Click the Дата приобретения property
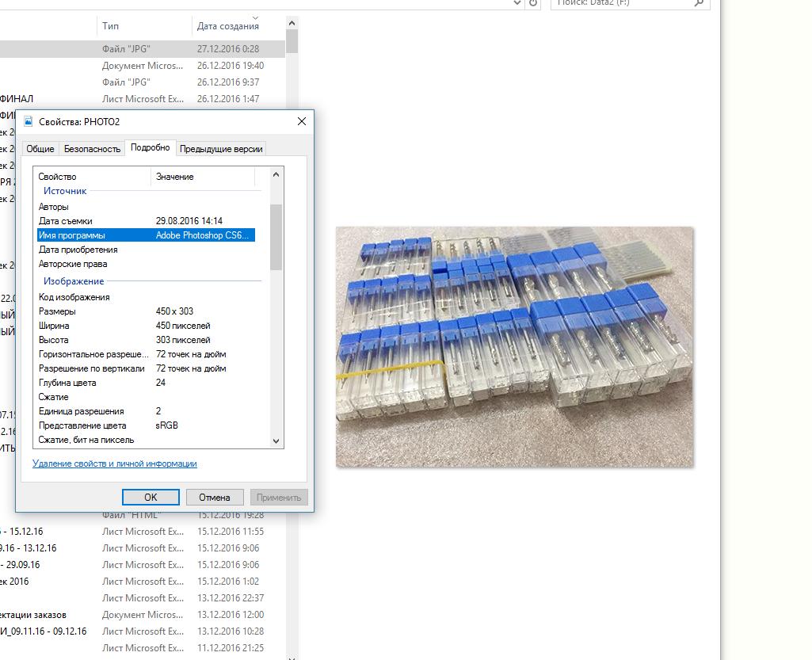 tap(146, 250)
